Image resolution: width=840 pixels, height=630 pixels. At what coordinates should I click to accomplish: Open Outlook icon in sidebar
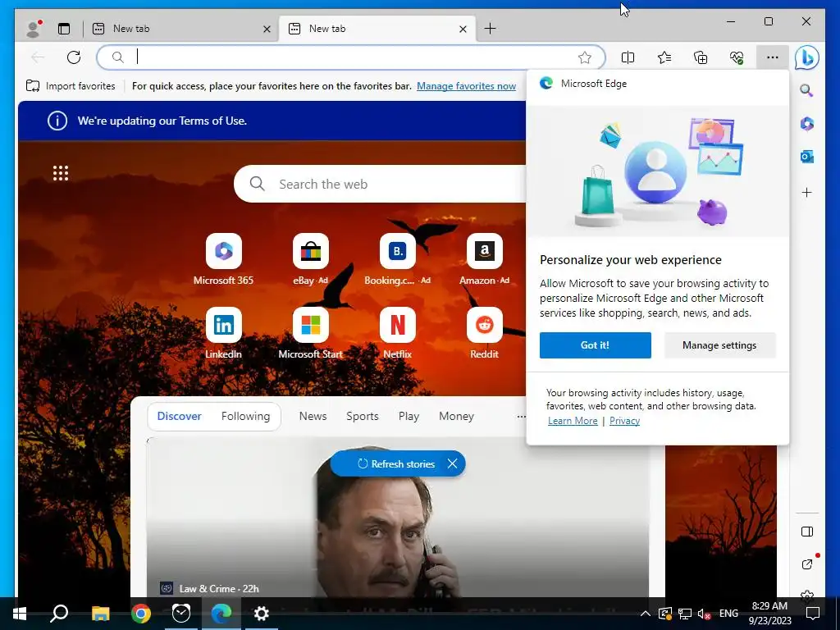point(807,157)
